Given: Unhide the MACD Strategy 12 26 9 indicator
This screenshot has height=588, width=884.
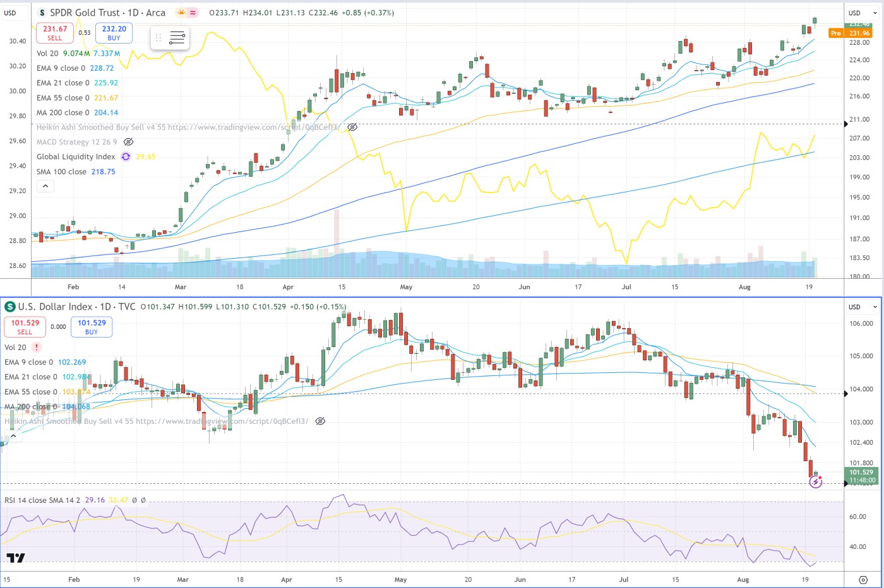Looking at the screenshot, I should tap(128, 142).
